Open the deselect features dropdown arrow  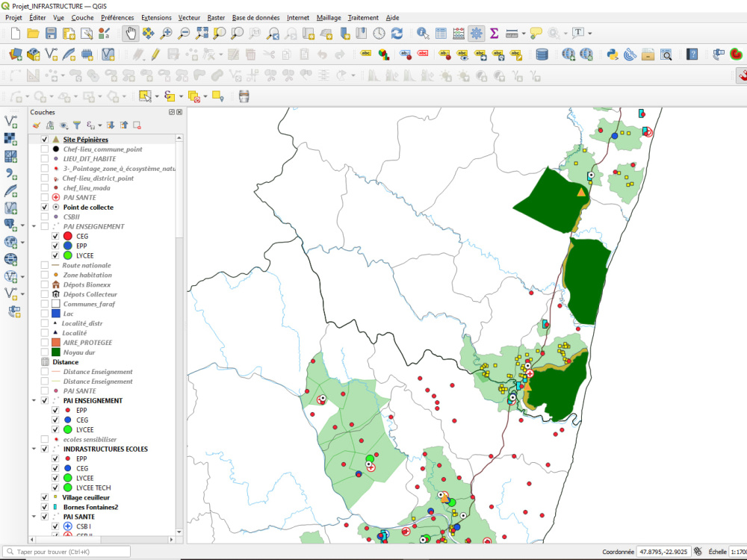206,96
